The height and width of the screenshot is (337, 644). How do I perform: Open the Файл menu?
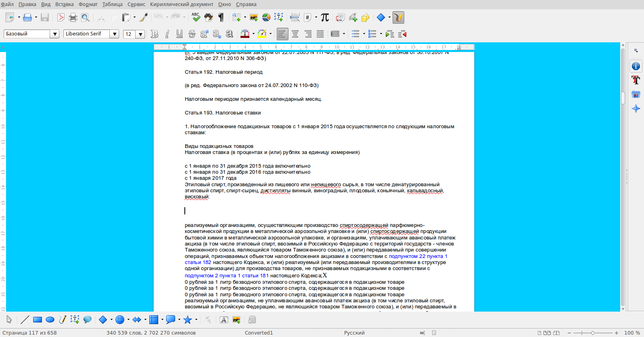(x=7, y=4)
